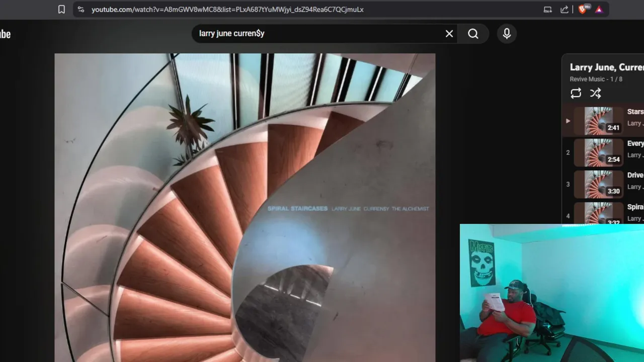The width and height of the screenshot is (644, 362).
Task: Open site information icon beside the URL
Action: pos(81,10)
